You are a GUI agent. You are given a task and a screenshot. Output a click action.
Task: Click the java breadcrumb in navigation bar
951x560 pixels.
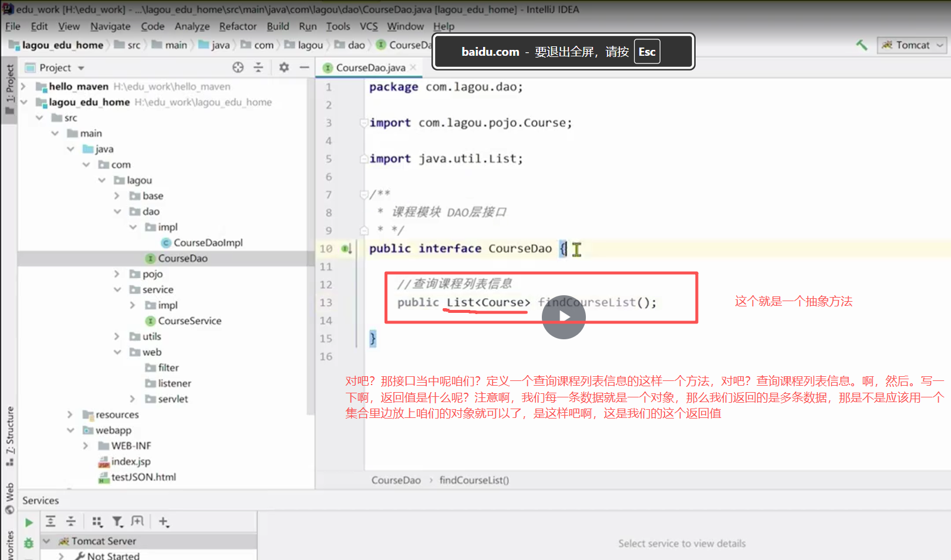point(214,45)
